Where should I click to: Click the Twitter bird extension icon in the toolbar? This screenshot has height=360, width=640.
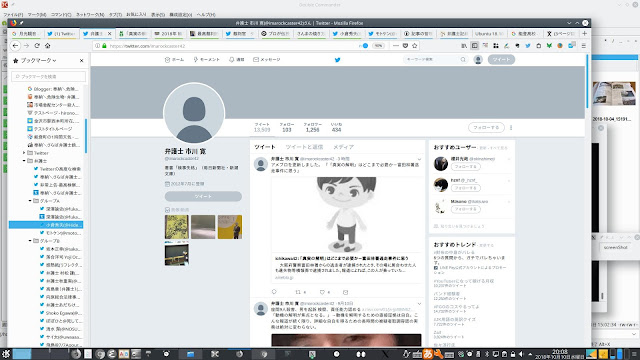[x=528, y=46]
